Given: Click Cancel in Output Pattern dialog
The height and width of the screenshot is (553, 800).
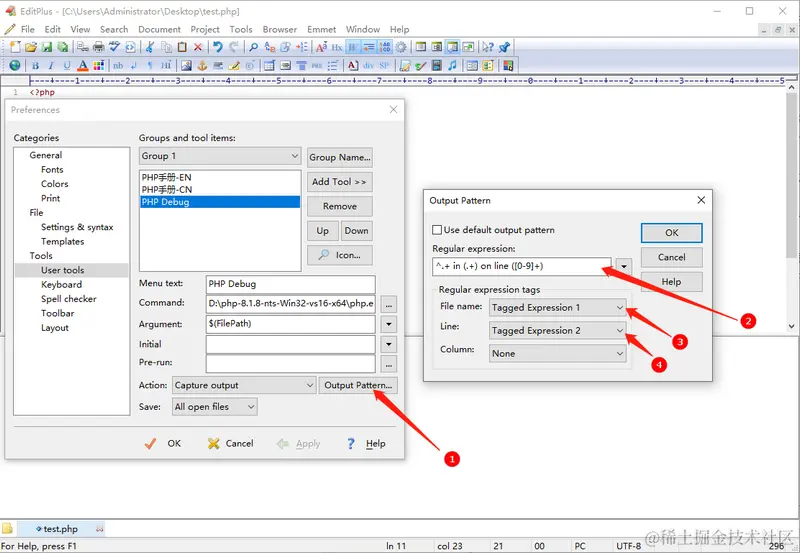Looking at the screenshot, I should click(671, 257).
